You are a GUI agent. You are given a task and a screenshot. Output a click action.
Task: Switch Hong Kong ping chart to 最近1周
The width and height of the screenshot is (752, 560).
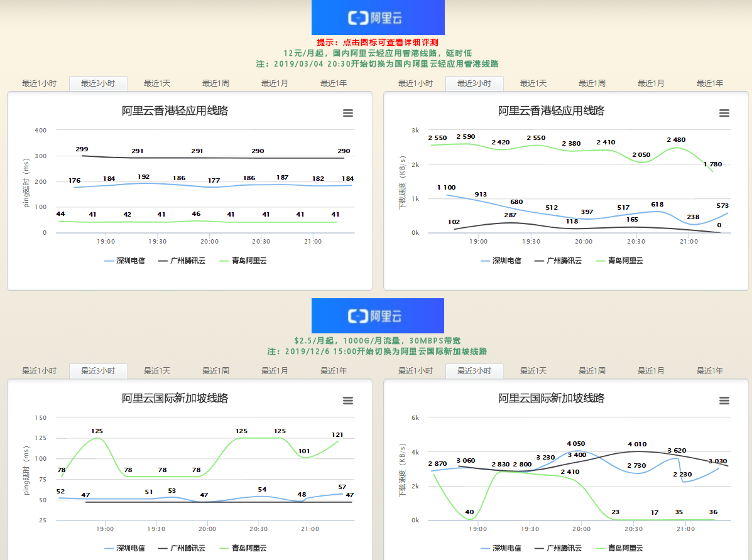(x=216, y=83)
